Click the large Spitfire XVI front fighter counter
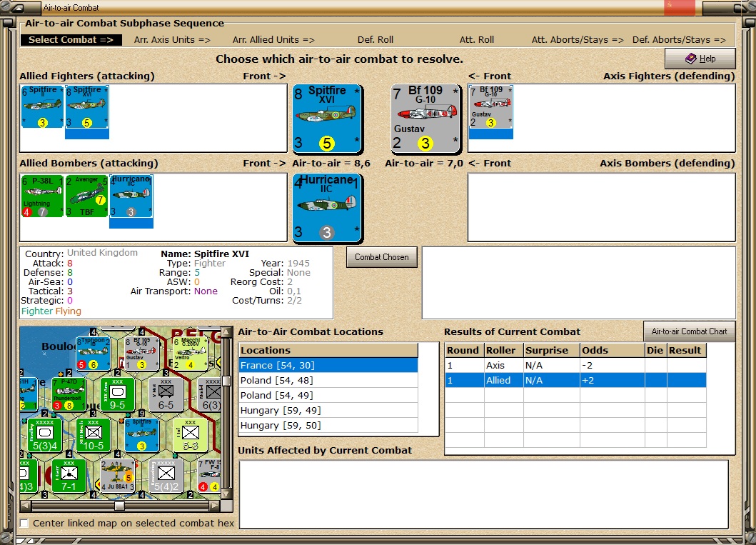The image size is (756, 545). click(328, 119)
